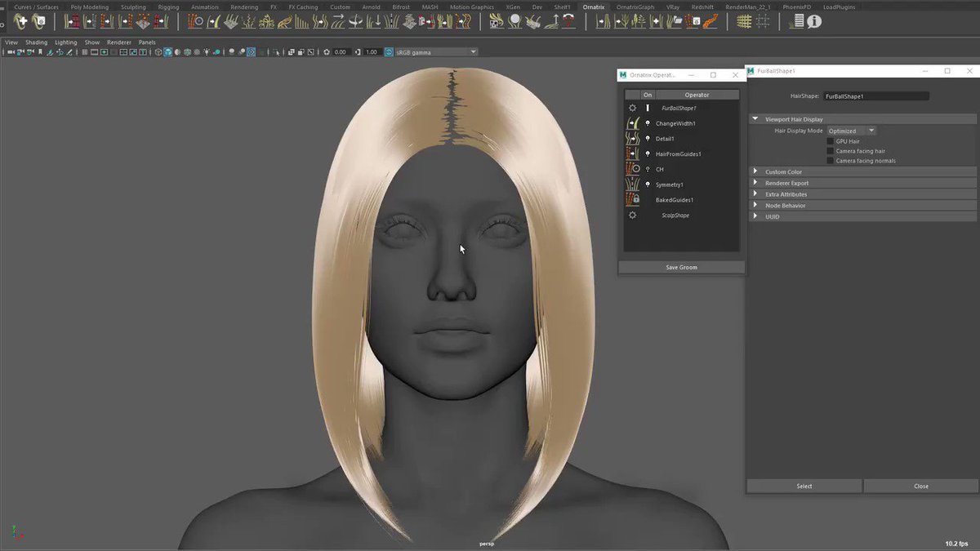Click the info speech-bubble icon on the shelf
The image size is (980, 551).
pos(814,22)
